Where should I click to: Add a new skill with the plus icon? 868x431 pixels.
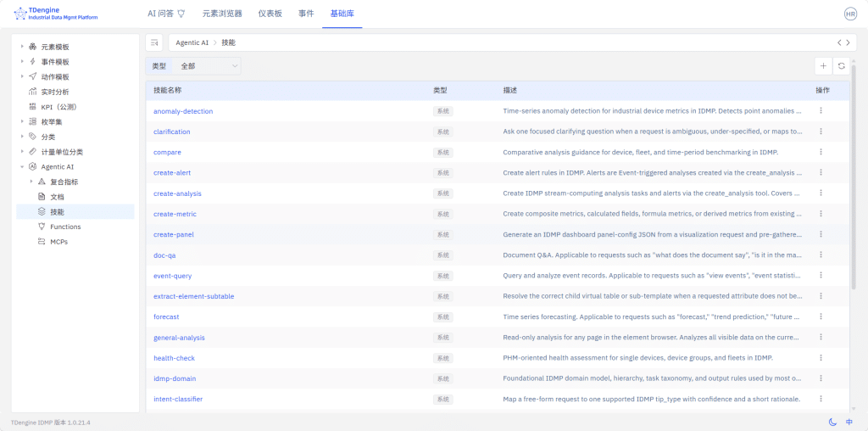click(823, 66)
